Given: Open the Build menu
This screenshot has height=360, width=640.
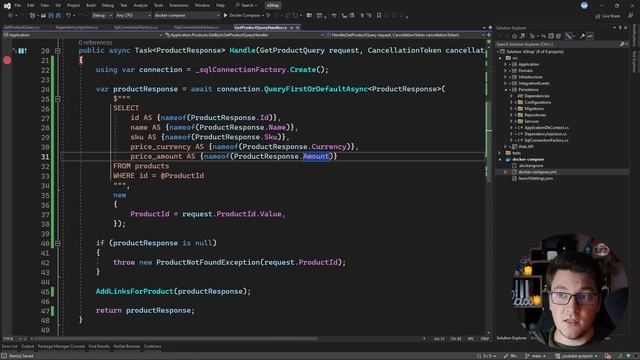Looking at the screenshot, I should coord(91,5).
